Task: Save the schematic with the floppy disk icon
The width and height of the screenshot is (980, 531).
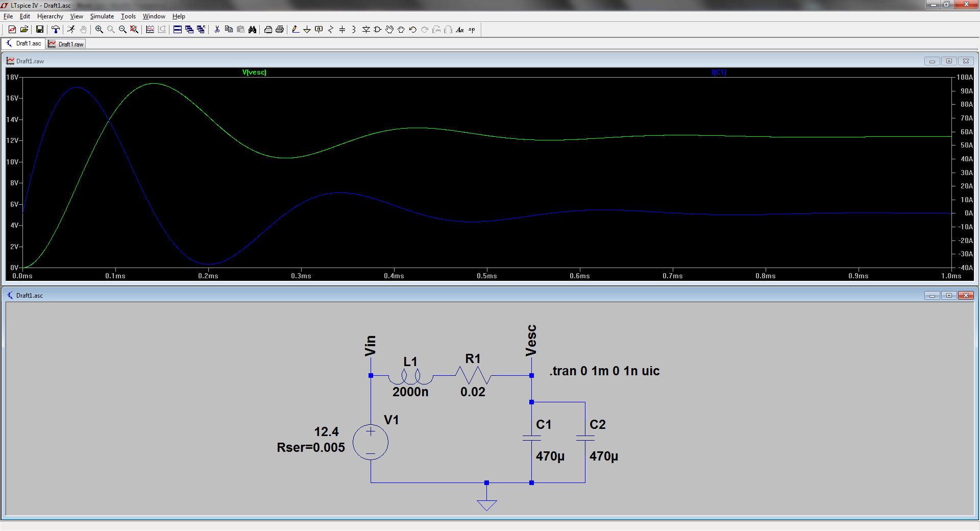Action: (x=39, y=30)
